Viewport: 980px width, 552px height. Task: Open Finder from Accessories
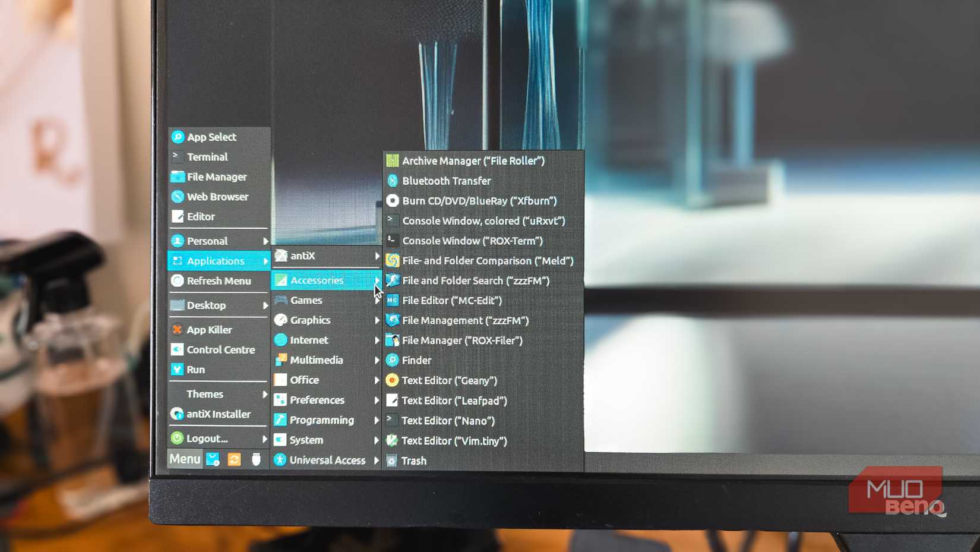415,360
